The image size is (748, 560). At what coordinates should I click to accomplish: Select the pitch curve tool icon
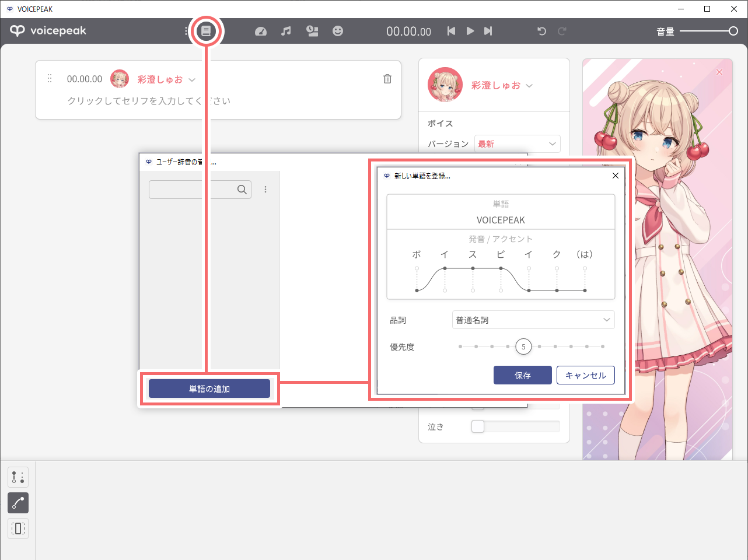pos(18,503)
